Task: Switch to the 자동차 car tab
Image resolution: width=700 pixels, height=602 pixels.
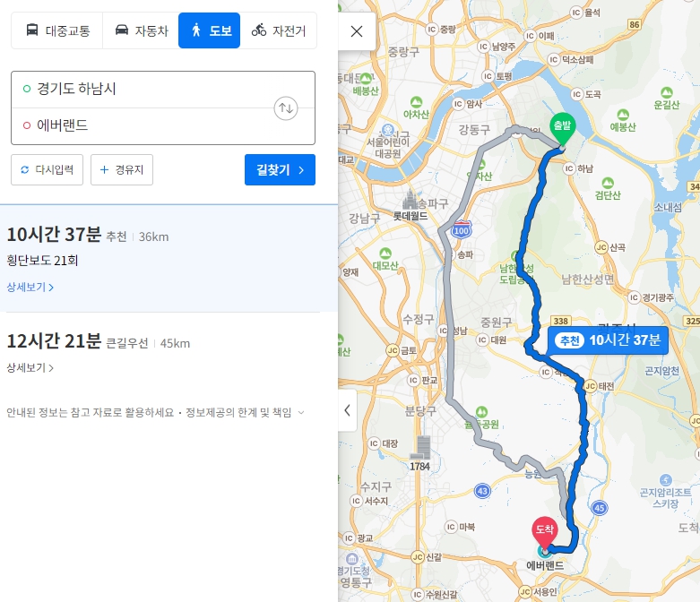Action: click(x=141, y=30)
